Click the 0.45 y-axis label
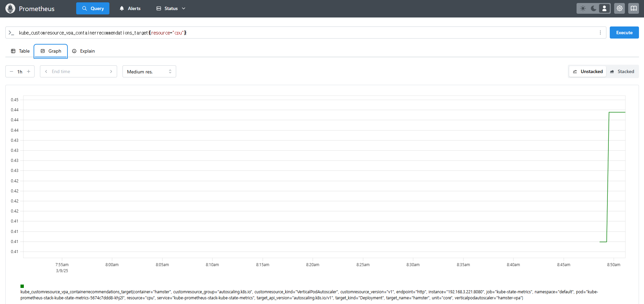Viewport: 644px width, 304px height. point(15,100)
